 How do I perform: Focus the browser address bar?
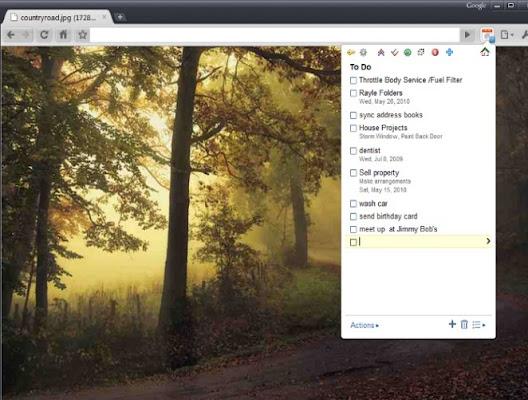pyautogui.click(x=274, y=35)
